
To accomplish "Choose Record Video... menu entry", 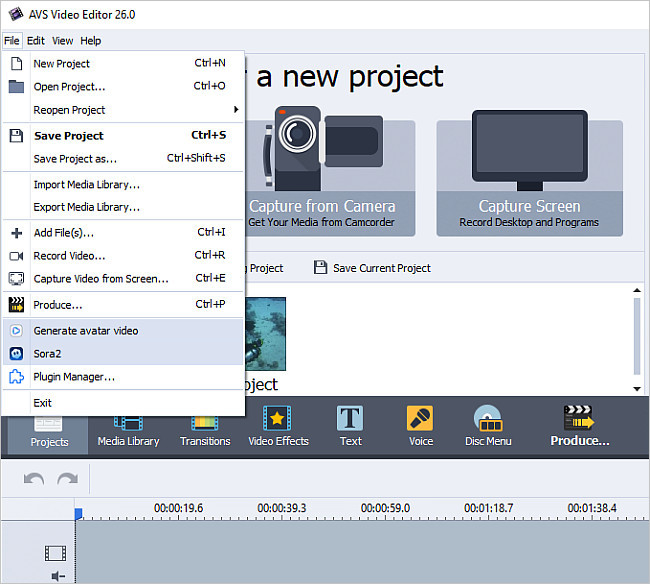I will (x=123, y=256).
